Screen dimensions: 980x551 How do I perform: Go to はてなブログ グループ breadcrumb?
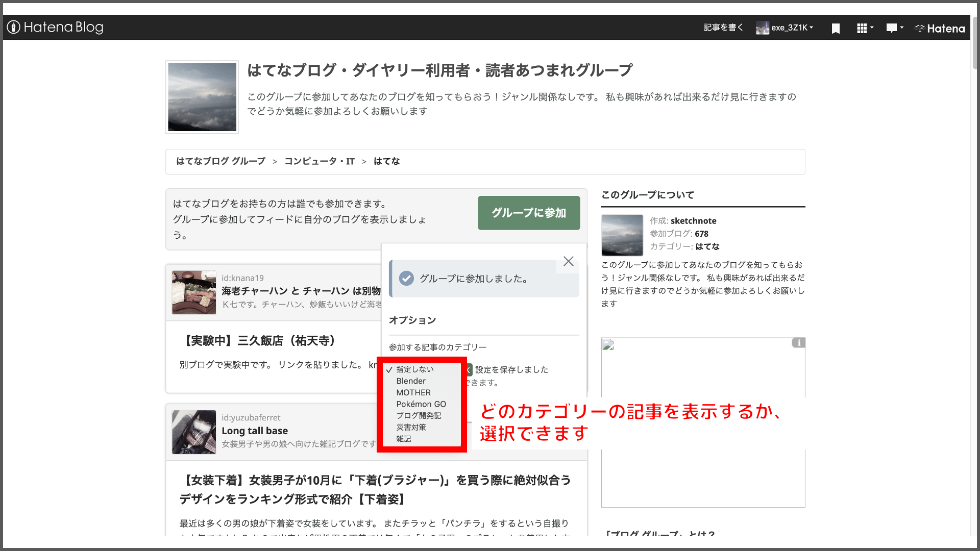point(221,161)
